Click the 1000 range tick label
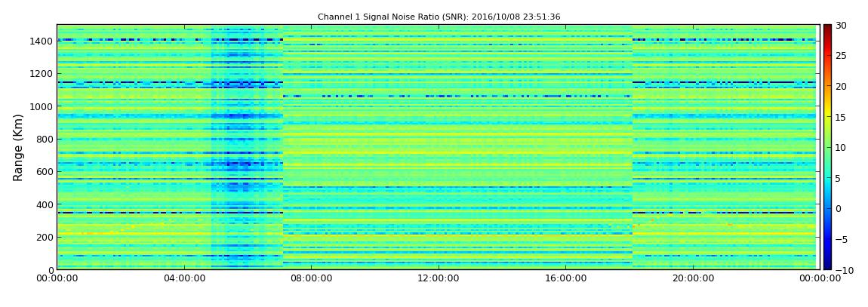Screen dimensions: 868x307 pyautogui.click(x=42, y=106)
